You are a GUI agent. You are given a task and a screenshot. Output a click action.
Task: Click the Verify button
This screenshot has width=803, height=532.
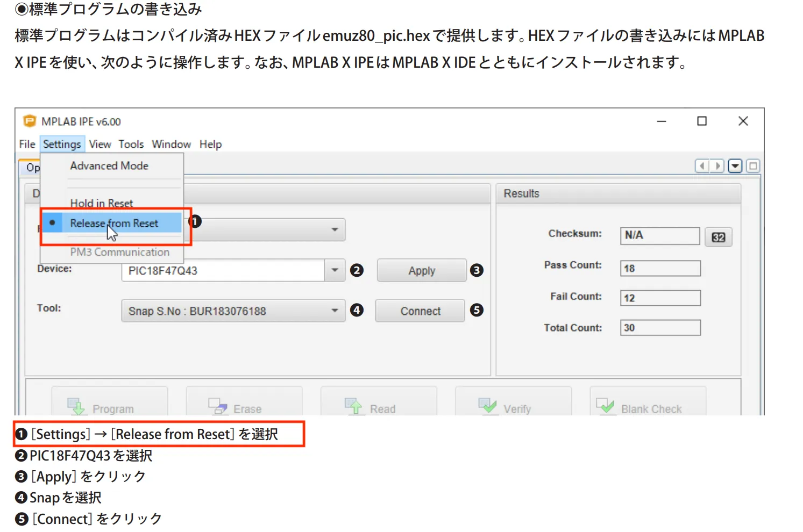pos(513,401)
